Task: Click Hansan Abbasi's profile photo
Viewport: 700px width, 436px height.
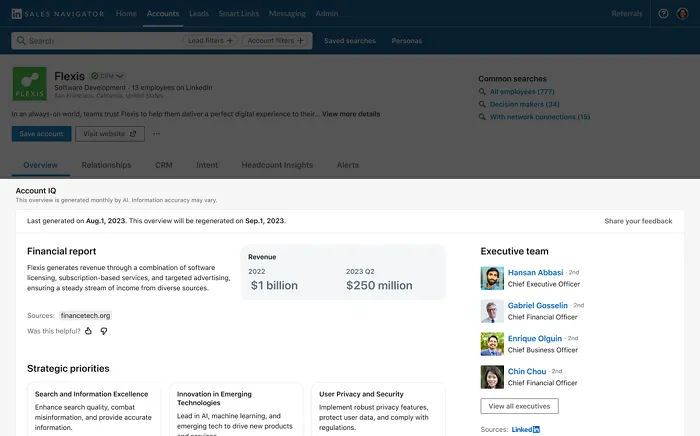Action: coord(492,278)
